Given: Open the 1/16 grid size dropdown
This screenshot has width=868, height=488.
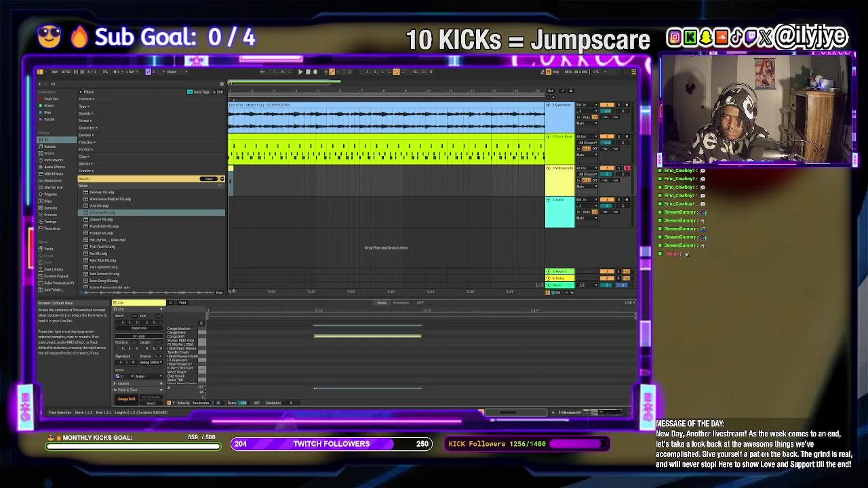Looking at the screenshot, I should [629, 303].
